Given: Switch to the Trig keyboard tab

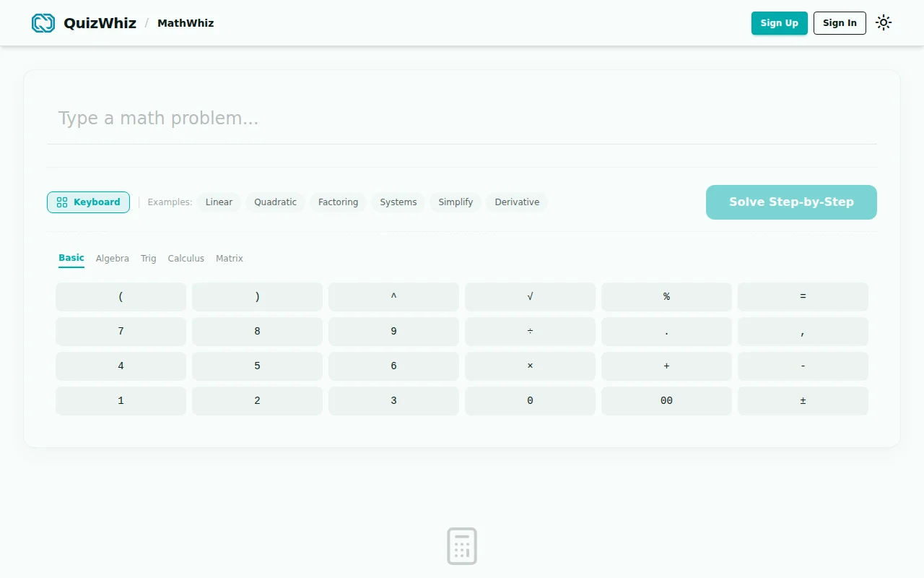Looking at the screenshot, I should pyautogui.click(x=149, y=259).
